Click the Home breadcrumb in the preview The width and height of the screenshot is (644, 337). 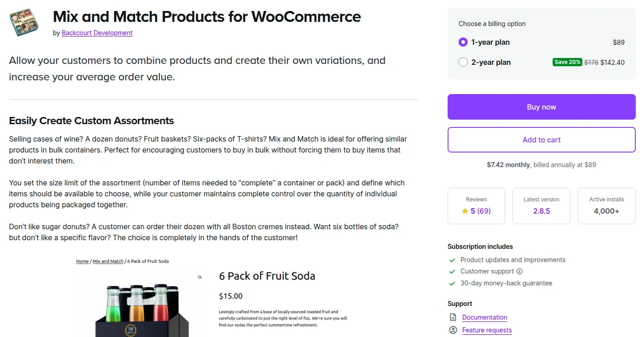tap(82, 261)
